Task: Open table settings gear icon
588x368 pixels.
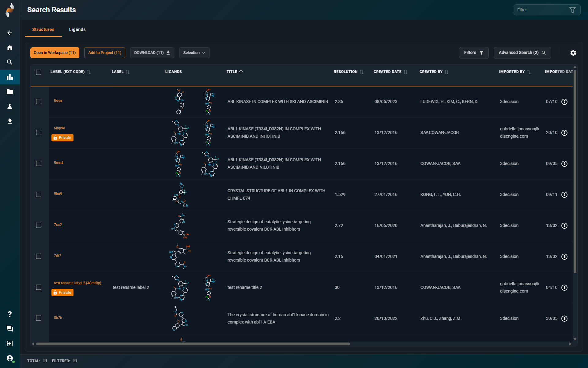Action: point(573,53)
